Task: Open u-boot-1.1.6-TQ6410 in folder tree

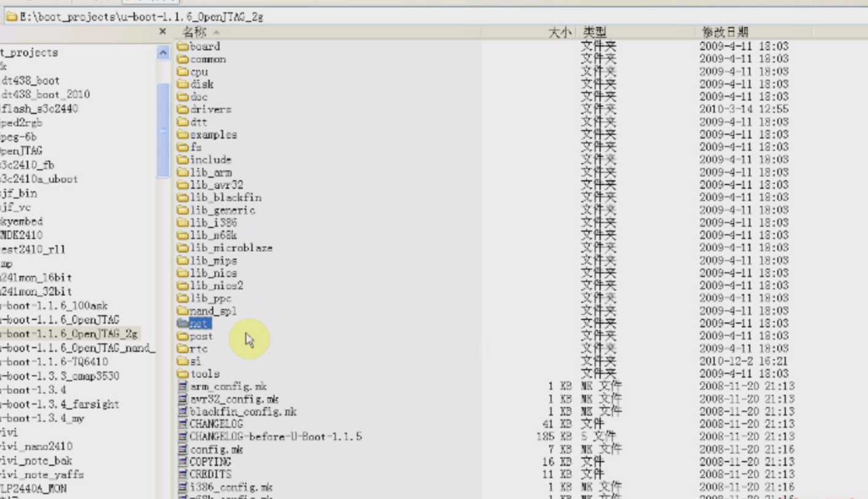Action: click(55, 362)
